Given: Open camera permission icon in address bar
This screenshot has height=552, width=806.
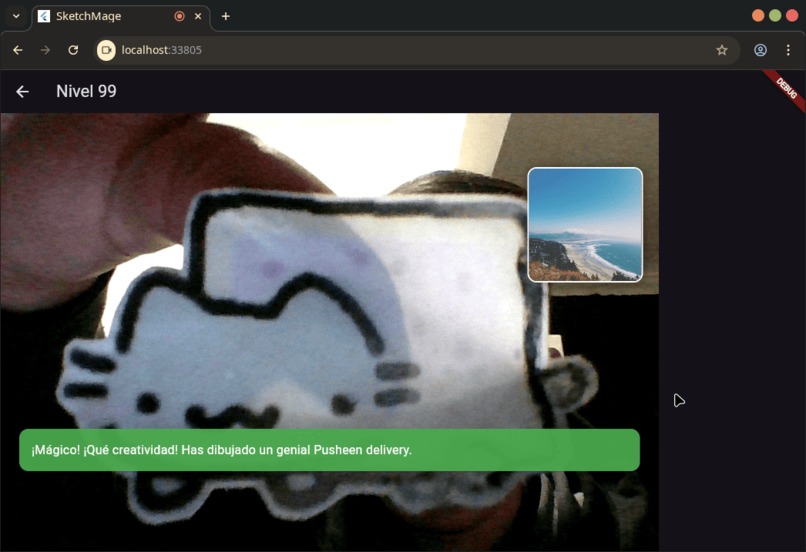Looking at the screenshot, I should coord(106,50).
